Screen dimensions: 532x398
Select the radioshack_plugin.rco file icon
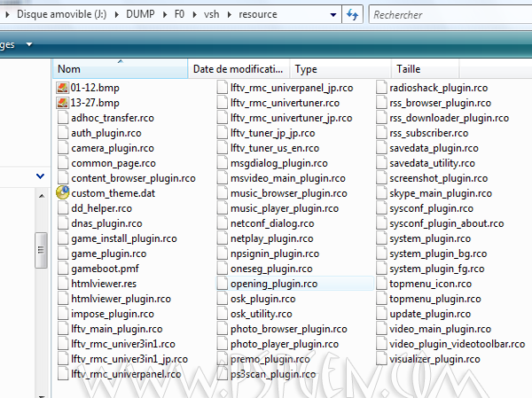click(x=381, y=88)
